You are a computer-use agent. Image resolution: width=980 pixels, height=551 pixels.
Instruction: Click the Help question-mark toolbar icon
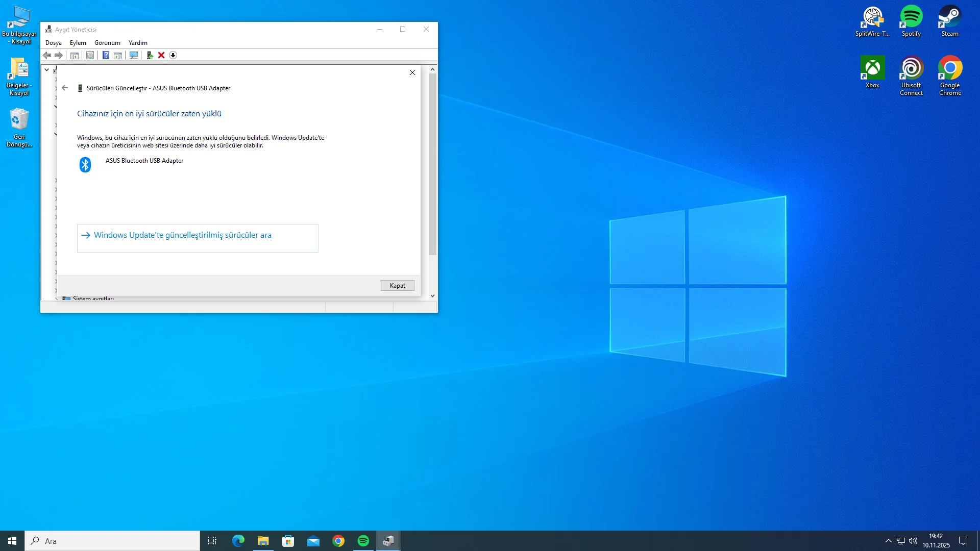[x=106, y=55]
